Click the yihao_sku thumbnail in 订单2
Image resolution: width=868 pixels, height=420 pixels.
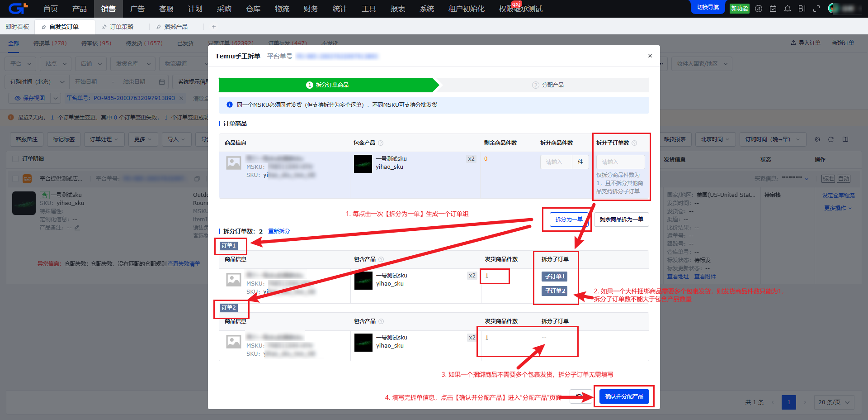coord(363,343)
